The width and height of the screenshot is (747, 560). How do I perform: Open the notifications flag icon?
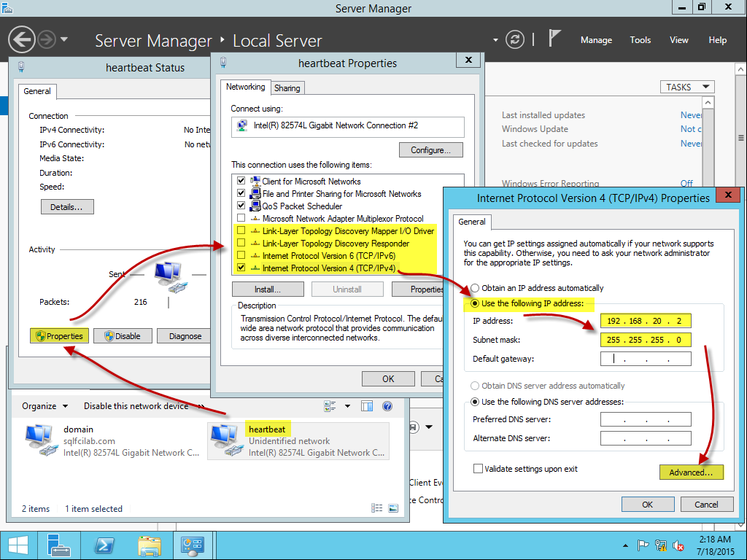(554, 38)
